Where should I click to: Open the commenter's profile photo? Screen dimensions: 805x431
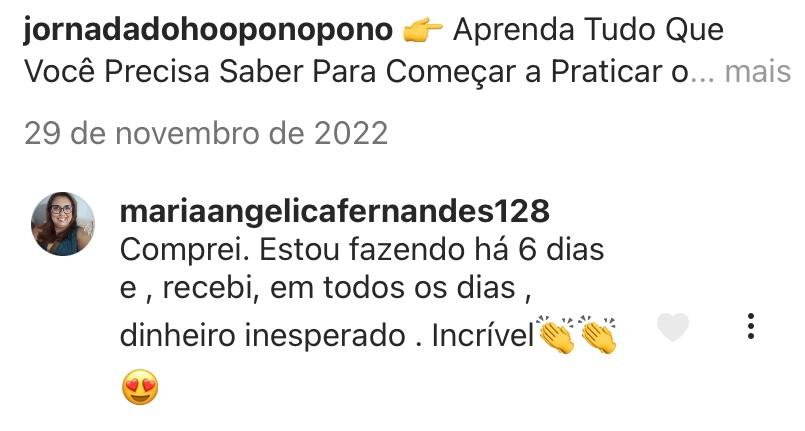[x=63, y=224]
